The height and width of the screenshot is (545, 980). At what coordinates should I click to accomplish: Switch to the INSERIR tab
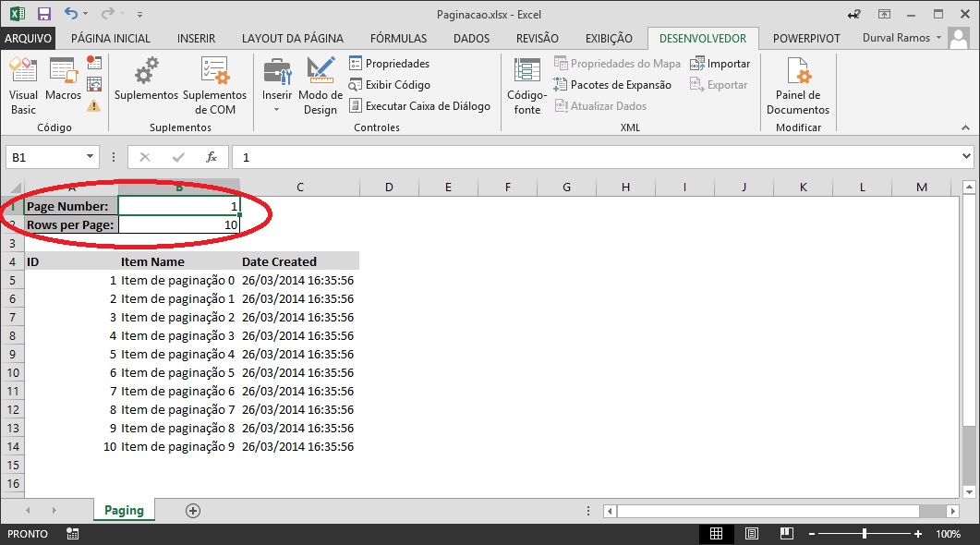click(196, 38)
